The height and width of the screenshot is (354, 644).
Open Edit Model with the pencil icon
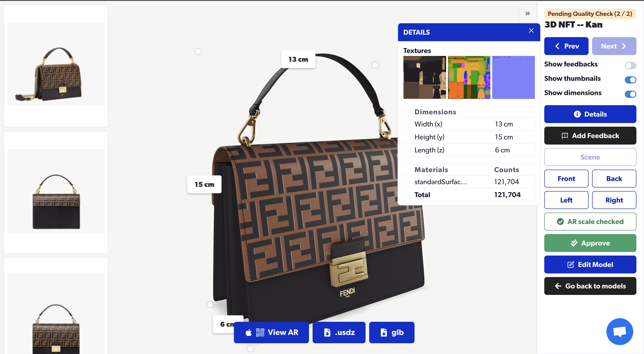pos(590,264)
